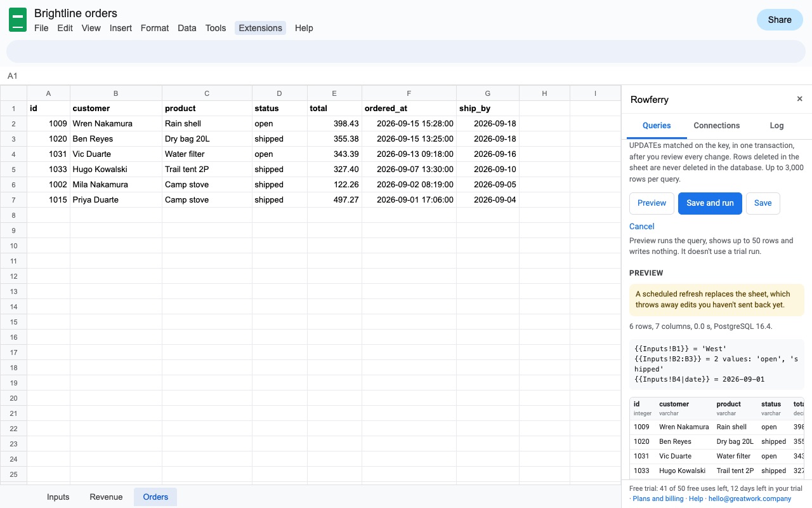The height and width of the screenshot is (508, 812).
Task: Select cell containing Wren Nakamura in sheet
Action: [116, 124]
